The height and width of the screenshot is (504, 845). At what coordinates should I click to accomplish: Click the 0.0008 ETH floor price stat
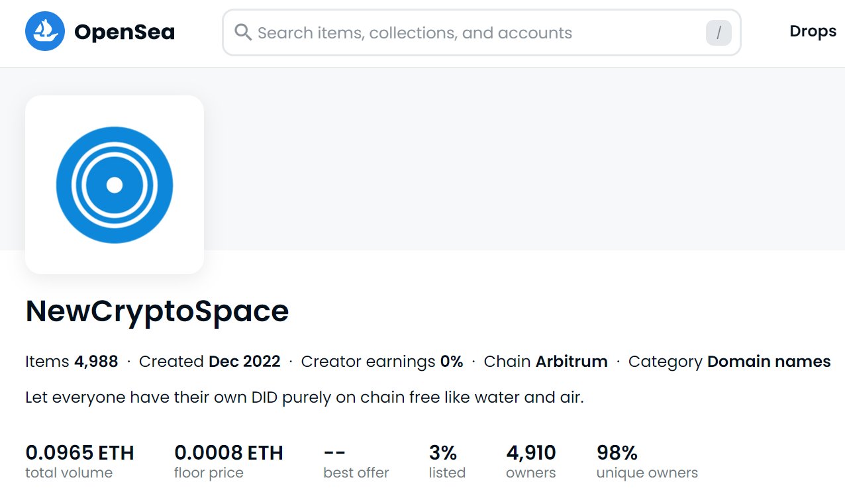228,462
